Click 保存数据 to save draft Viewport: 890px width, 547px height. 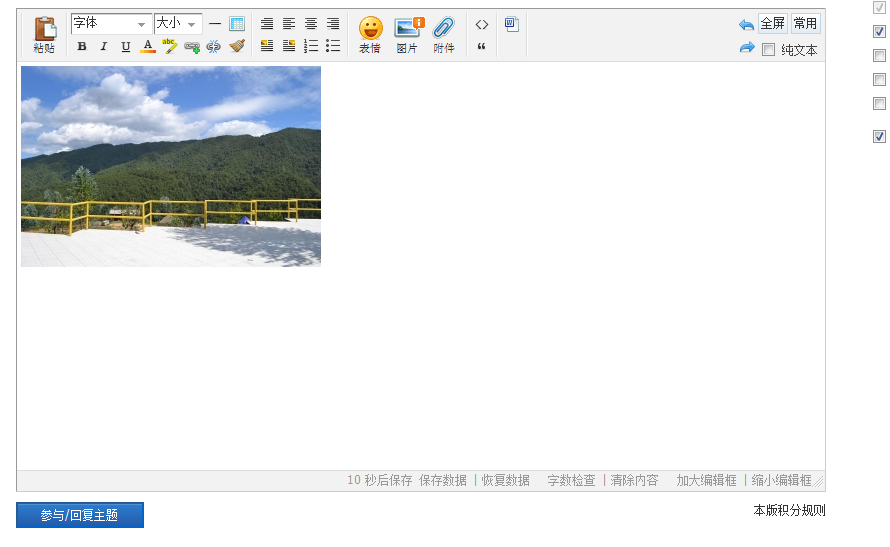(x=443, y=481)
